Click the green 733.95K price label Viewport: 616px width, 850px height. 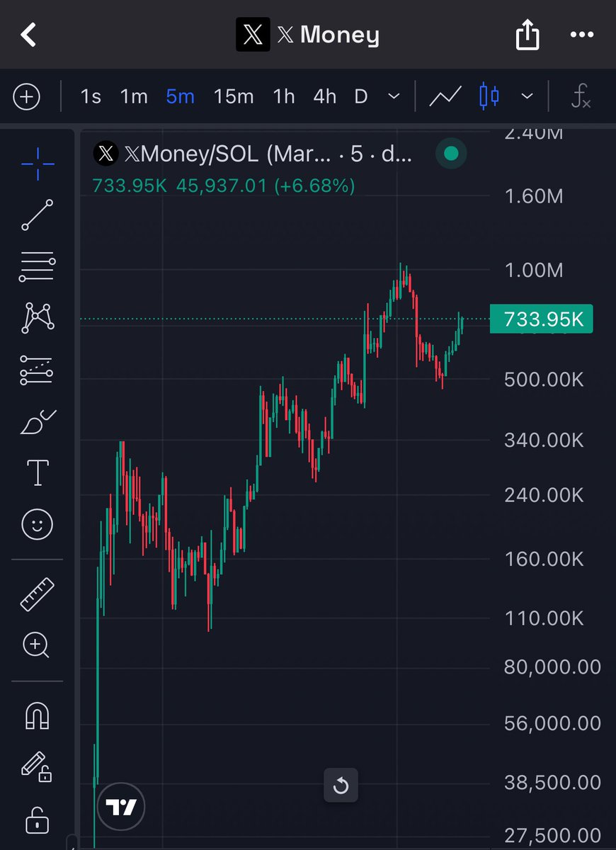[541, 319]
